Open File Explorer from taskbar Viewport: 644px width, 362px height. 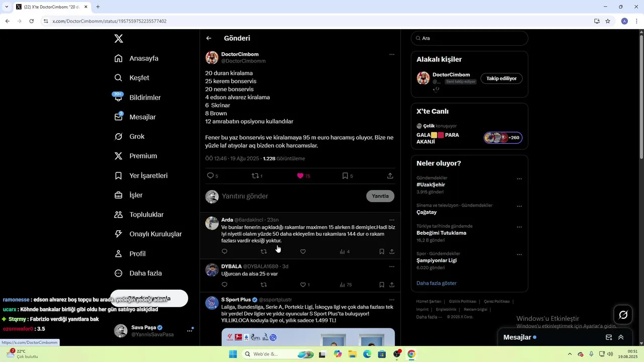pos(352,354)
